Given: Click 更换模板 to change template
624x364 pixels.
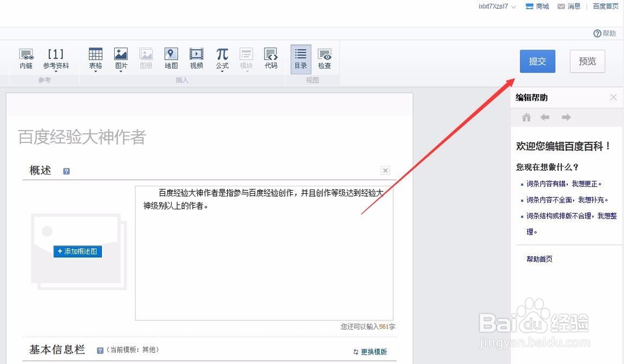Looking at the screenshot, I should click(370, 352).
